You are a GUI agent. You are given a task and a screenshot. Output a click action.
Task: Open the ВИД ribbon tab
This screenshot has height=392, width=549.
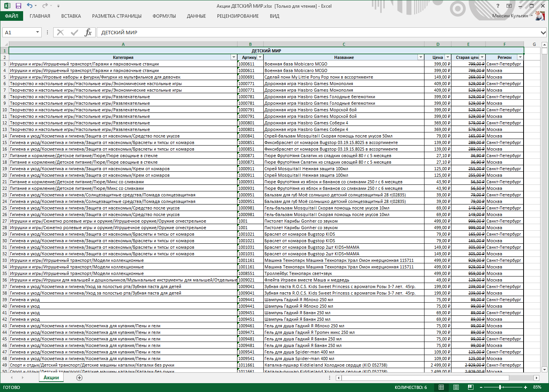[x=274, y=16]
